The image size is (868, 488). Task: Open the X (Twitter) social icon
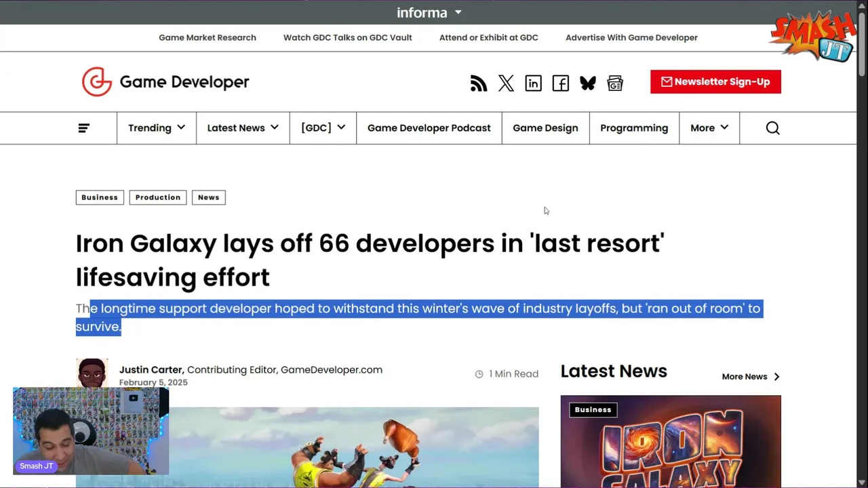(506, 83)
